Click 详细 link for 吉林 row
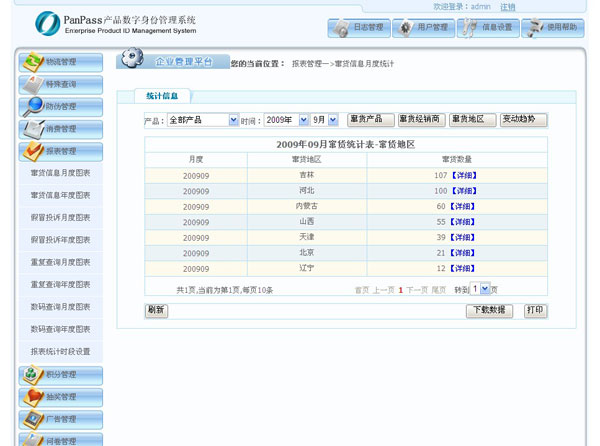This screenshot has width=600, height=446. click(464, 175)
